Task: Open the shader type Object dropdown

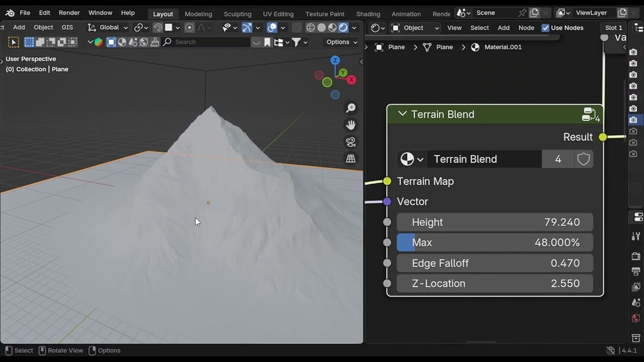Action: pos(415,28)
